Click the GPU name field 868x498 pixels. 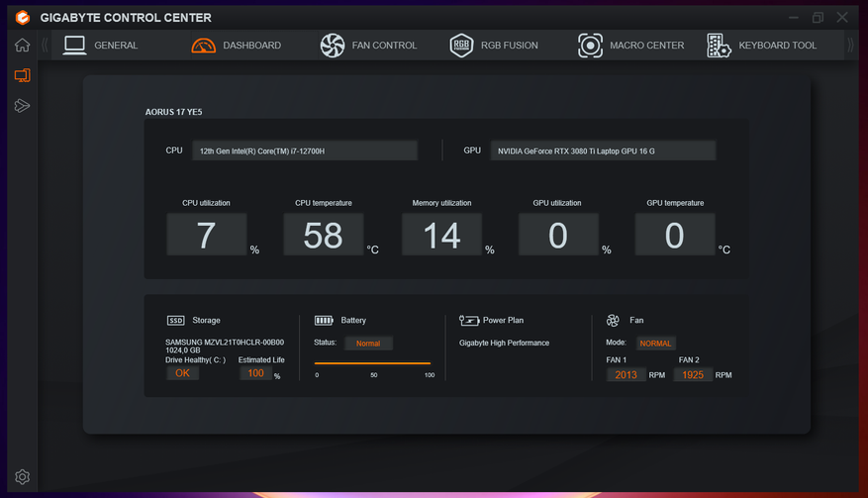[x=603, y=150]
